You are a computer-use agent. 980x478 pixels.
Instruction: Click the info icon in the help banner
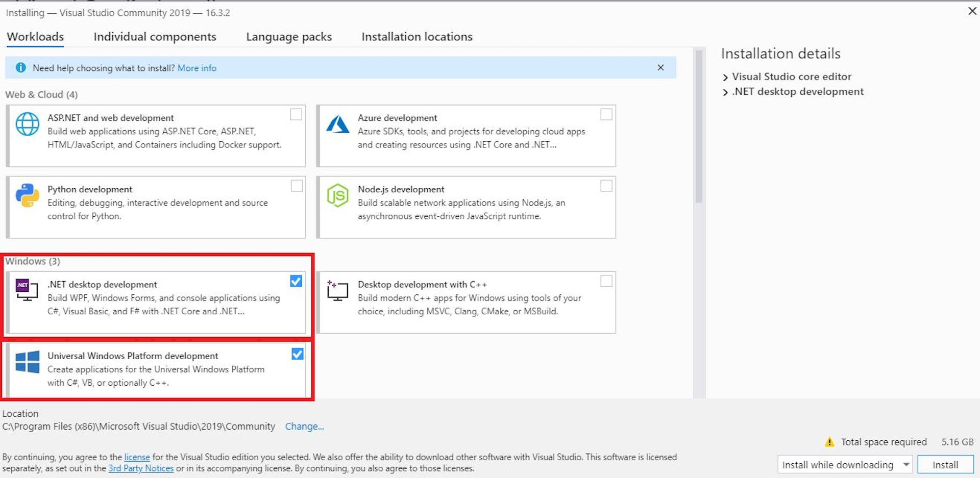click(x=20, y=67)
